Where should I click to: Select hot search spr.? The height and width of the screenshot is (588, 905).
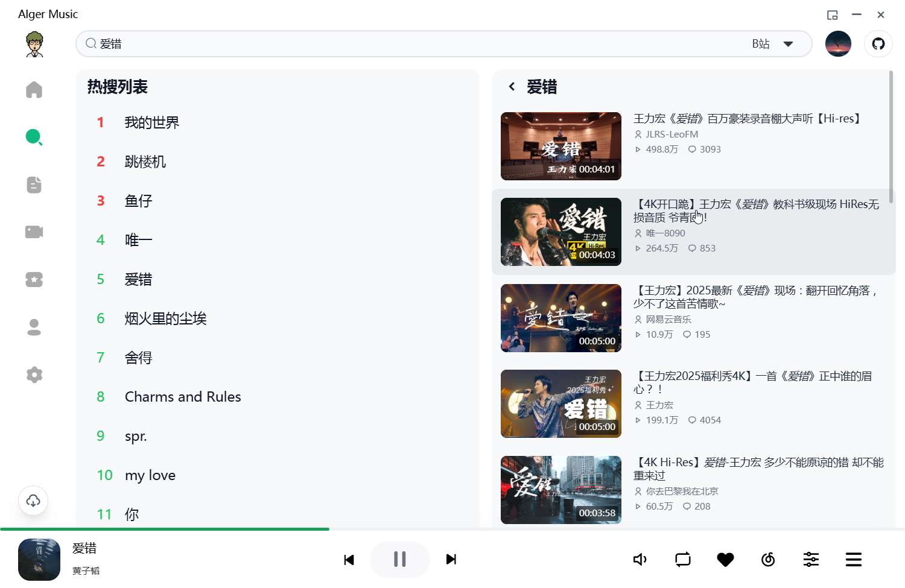136,436
